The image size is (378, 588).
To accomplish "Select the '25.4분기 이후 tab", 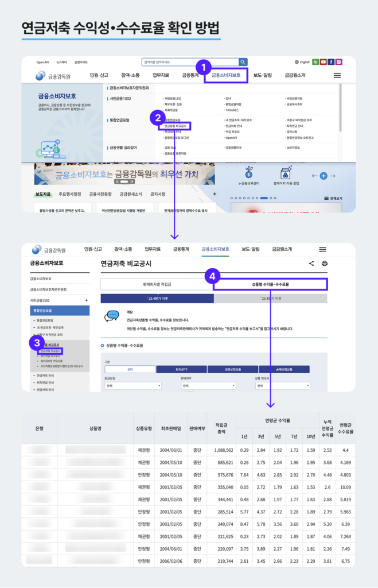I will pyautogui.click(x=157, y=299).
